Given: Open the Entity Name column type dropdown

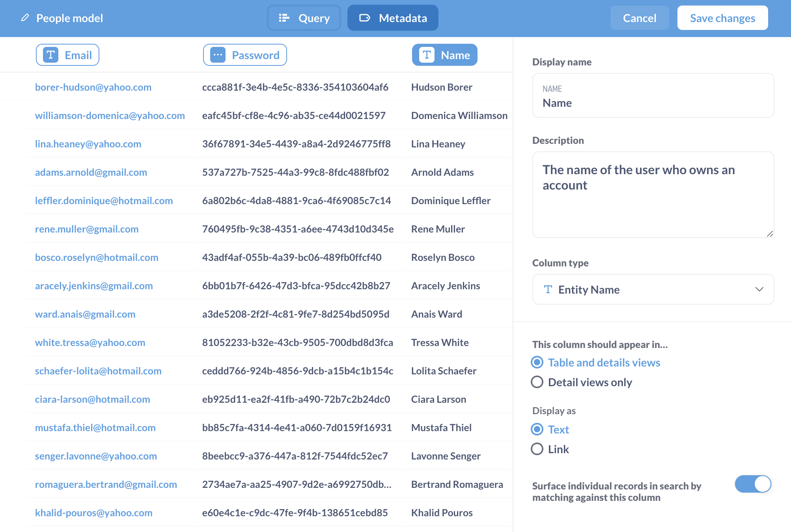Looking at the screenshot, I should tap(653, 289).
